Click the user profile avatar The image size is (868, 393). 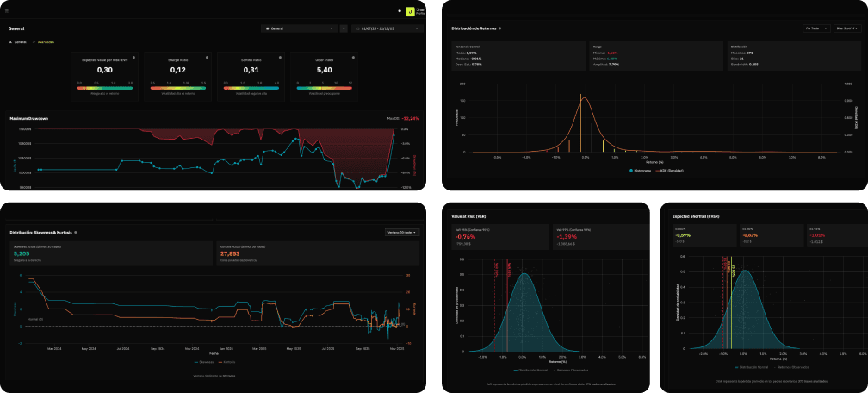tap(410, 11)
